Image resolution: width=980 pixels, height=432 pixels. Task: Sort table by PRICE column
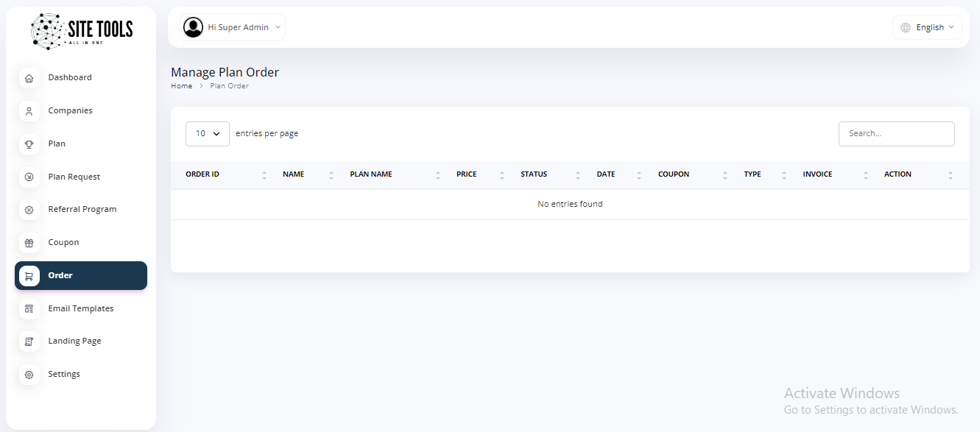tap(466, 174)
